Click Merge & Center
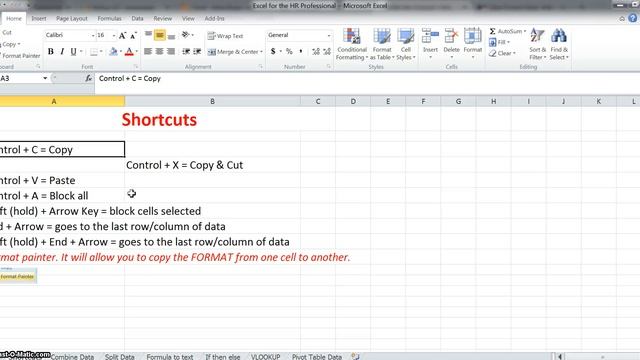 233,52
